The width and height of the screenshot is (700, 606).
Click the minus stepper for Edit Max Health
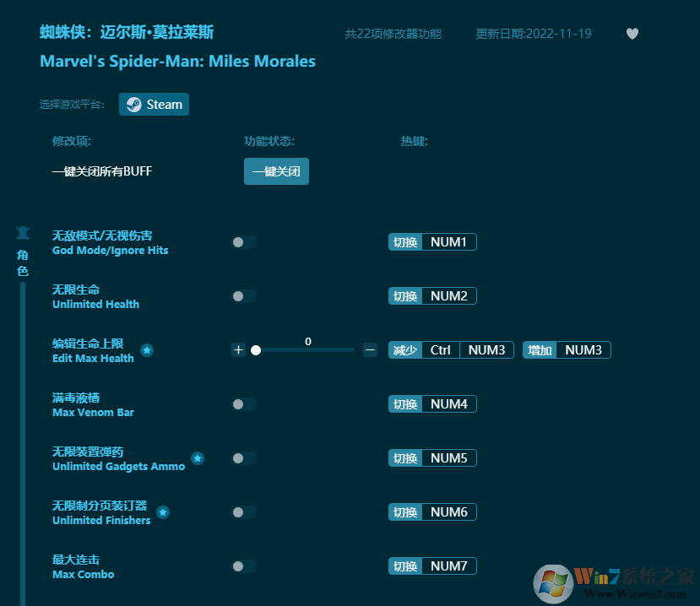coord(370,350)
